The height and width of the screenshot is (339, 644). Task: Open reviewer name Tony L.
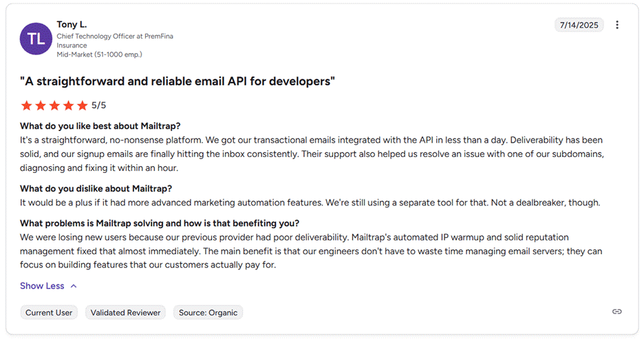click(72, 25)
